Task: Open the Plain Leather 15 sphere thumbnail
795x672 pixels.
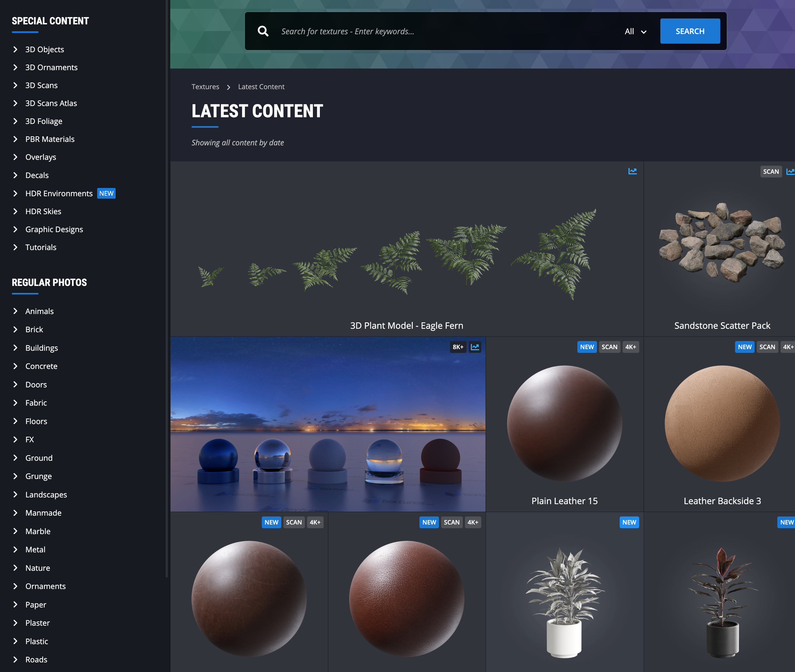Action: pos(565,423)
